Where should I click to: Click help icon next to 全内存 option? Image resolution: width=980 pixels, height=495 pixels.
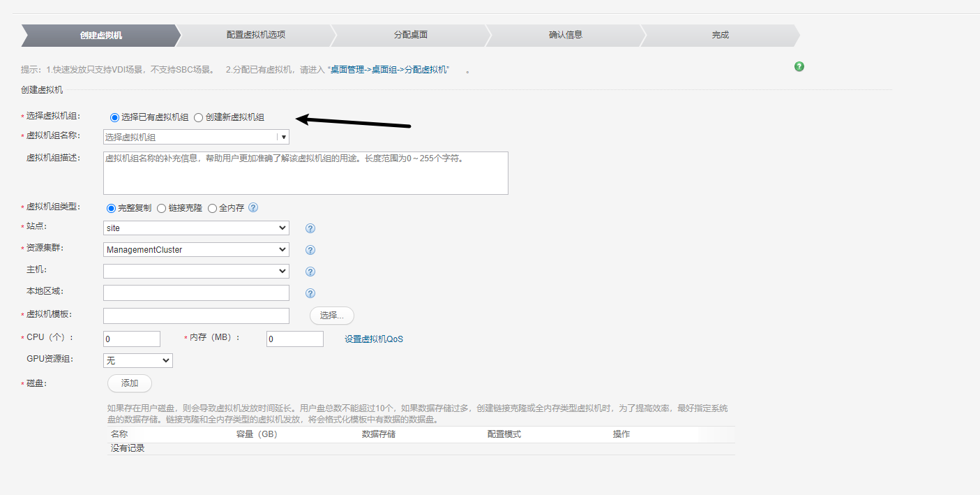pyautogui.click(x=253, y=207)
